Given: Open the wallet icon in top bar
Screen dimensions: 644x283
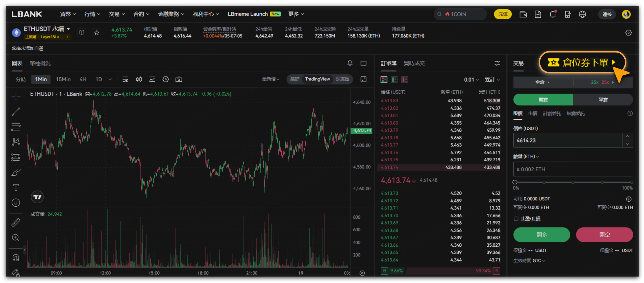Looking at the screenshot, I should click(x=523, y=14).
